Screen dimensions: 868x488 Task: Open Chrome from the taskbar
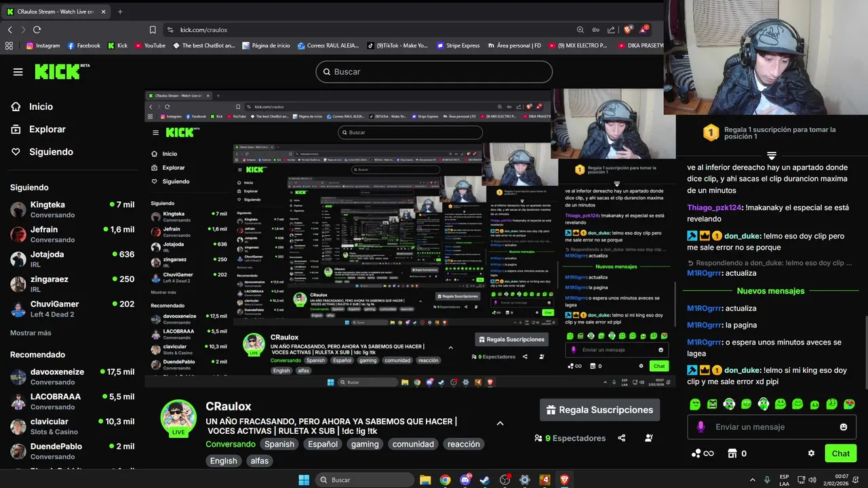coord(445,480)
